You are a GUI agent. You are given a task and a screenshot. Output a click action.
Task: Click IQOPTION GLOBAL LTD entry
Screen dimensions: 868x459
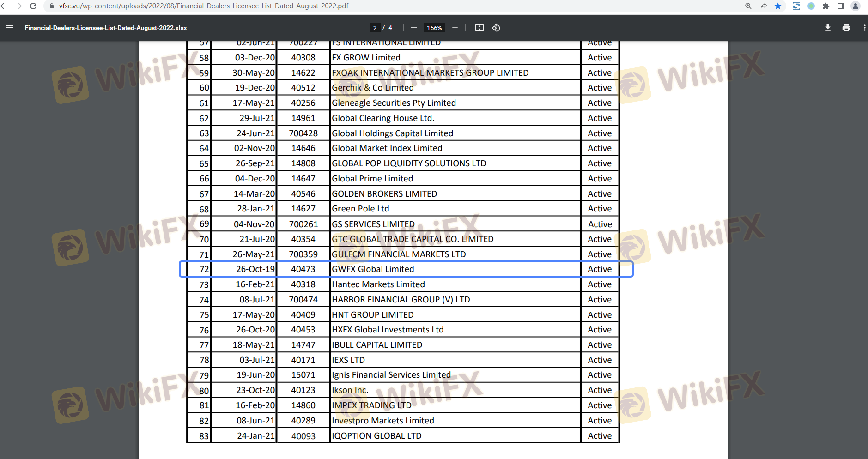[376, 436]
